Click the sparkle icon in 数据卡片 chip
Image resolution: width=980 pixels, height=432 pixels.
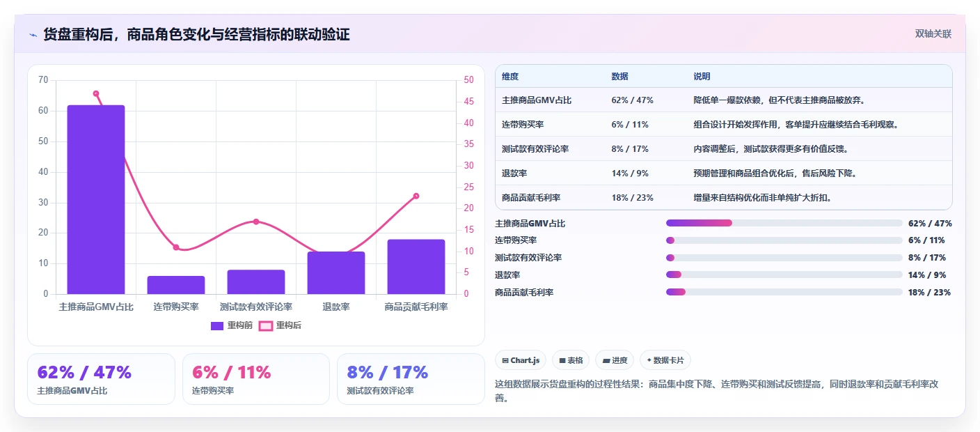(649, 360)
